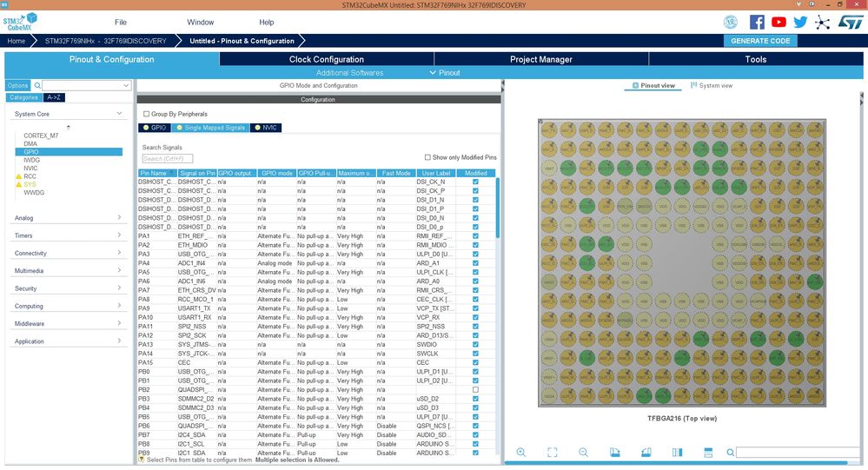Expand the Analog category

pyautogui.click(x=119, y=217)
